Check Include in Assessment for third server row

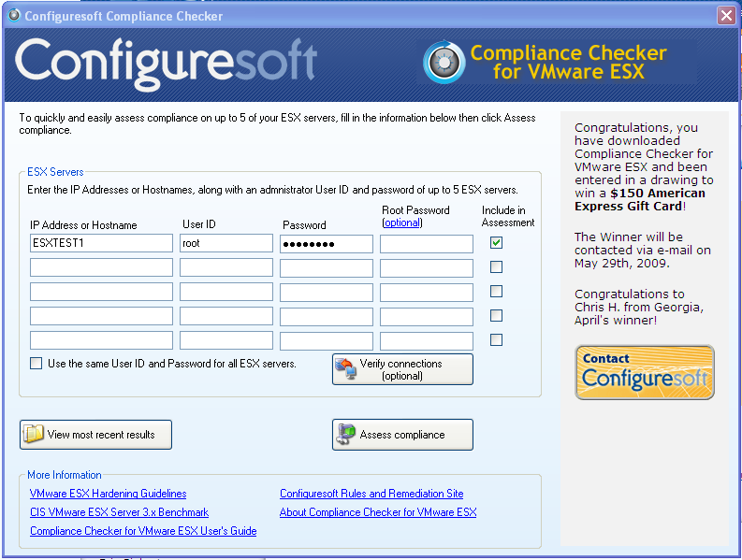(496, 291)
